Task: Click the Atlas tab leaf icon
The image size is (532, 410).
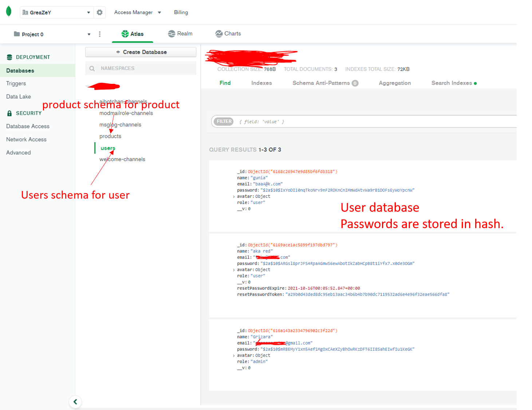Action: [125, 34]
